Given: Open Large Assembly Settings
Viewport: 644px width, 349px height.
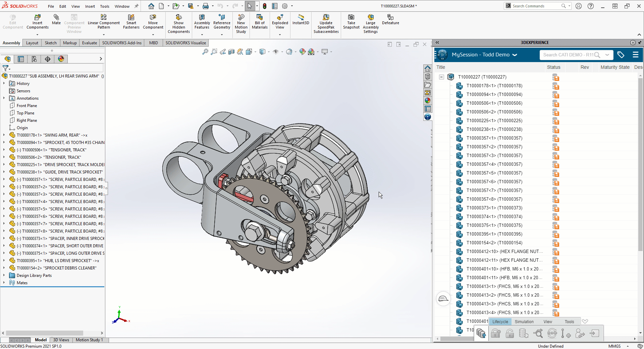Looking at the screenshot, I should (371, 24).
